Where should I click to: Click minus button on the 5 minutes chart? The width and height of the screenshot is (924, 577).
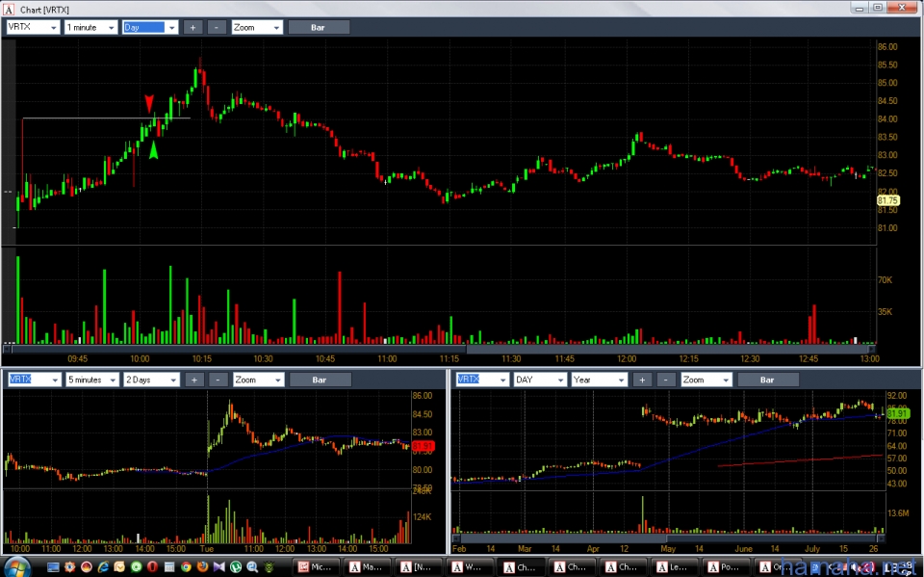[x=218, y=380]
